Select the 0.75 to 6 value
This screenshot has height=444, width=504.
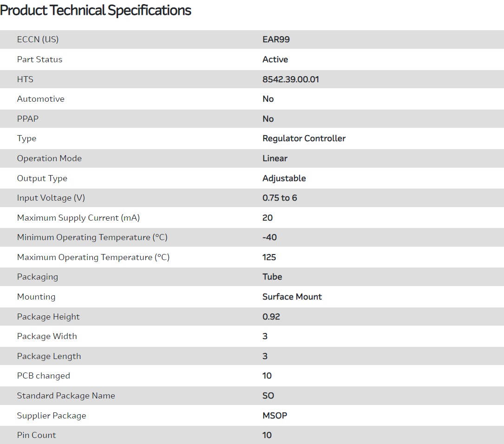(x=279, y=198)
